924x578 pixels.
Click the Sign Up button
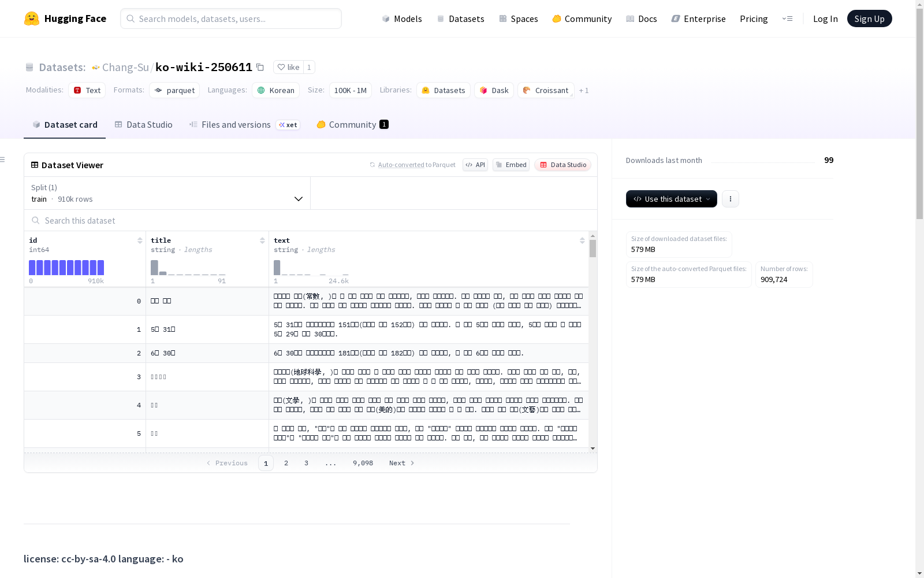869,18
